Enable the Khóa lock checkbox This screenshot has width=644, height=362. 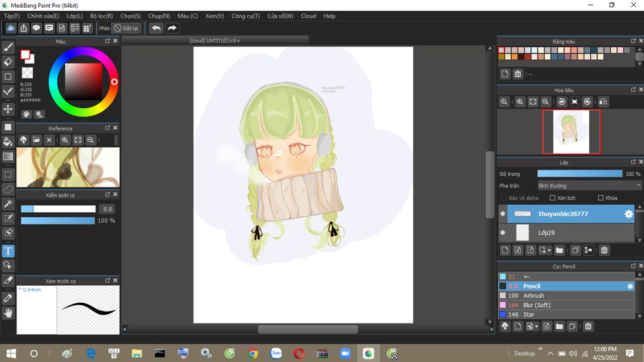pyautogui.click(x=601, y=198)
